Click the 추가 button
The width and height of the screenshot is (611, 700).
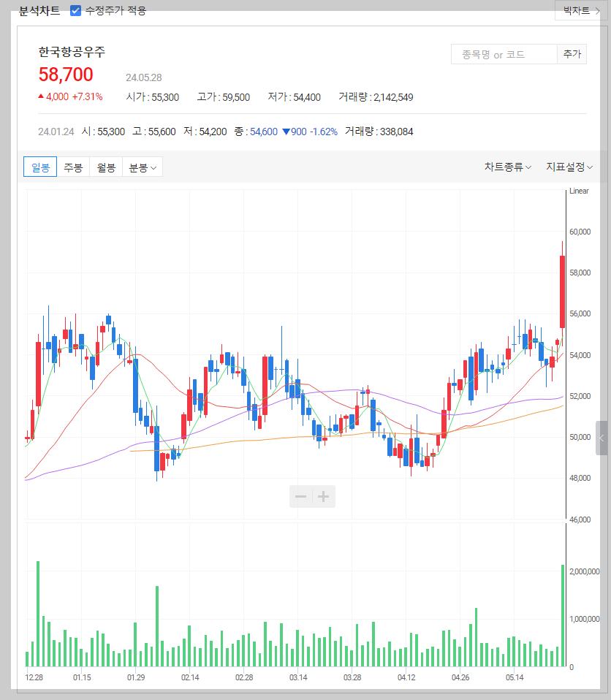[572, 55]
